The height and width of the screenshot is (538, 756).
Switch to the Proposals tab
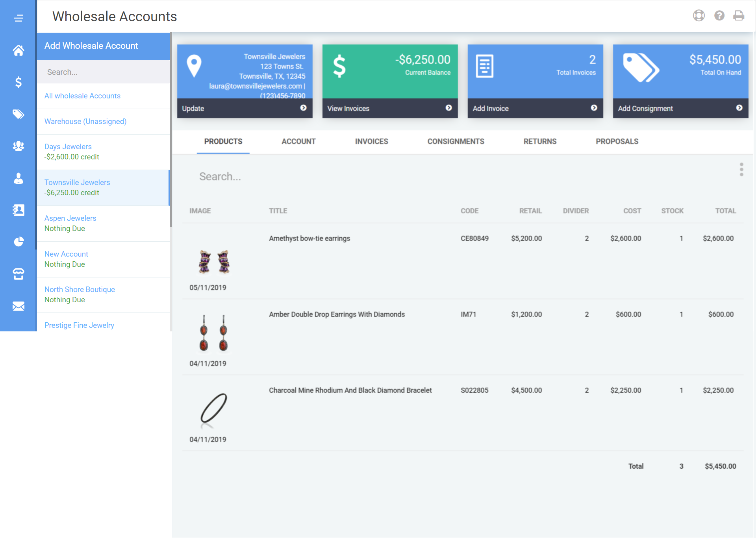point(617,141)
